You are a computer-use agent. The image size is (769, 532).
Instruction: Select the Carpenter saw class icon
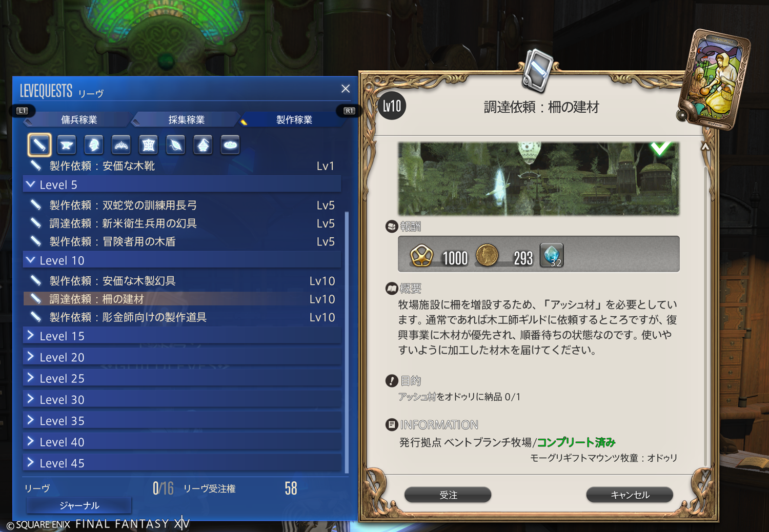tap(39, 145)
